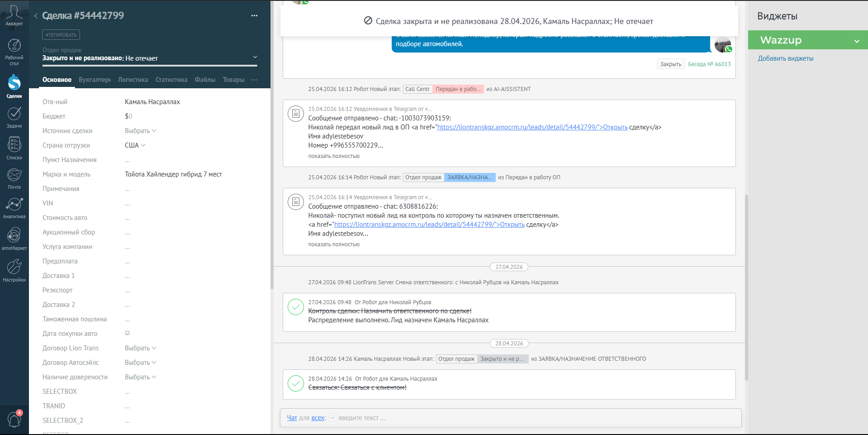Click Закрыть button on conversation
This screenshot has width=868, height=435.
[671, 64]
